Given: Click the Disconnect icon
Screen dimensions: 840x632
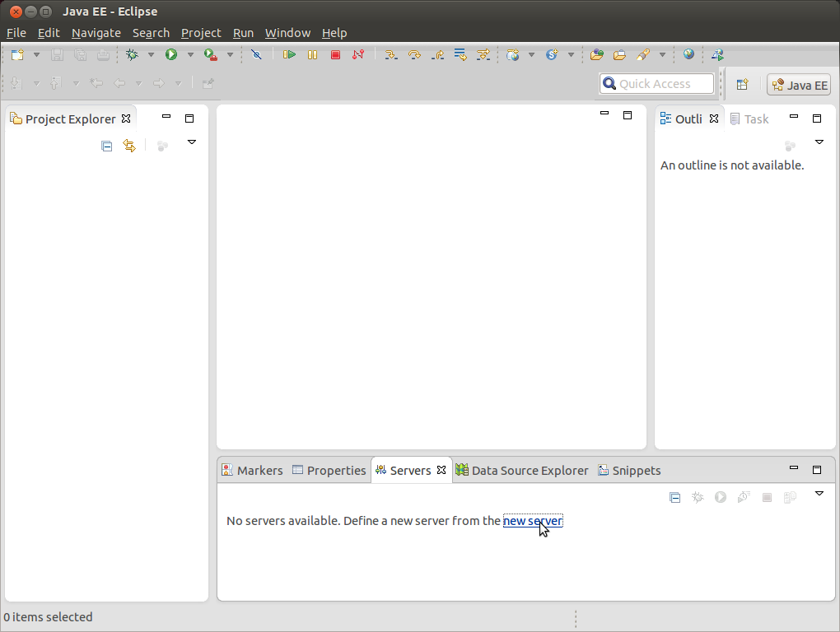Looking at the screenshot, I should [358, 54].
